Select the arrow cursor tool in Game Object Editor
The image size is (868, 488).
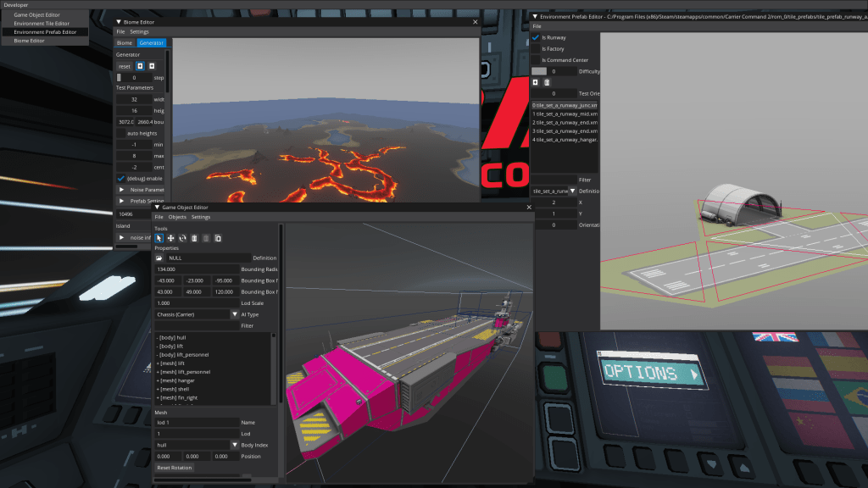159,238
